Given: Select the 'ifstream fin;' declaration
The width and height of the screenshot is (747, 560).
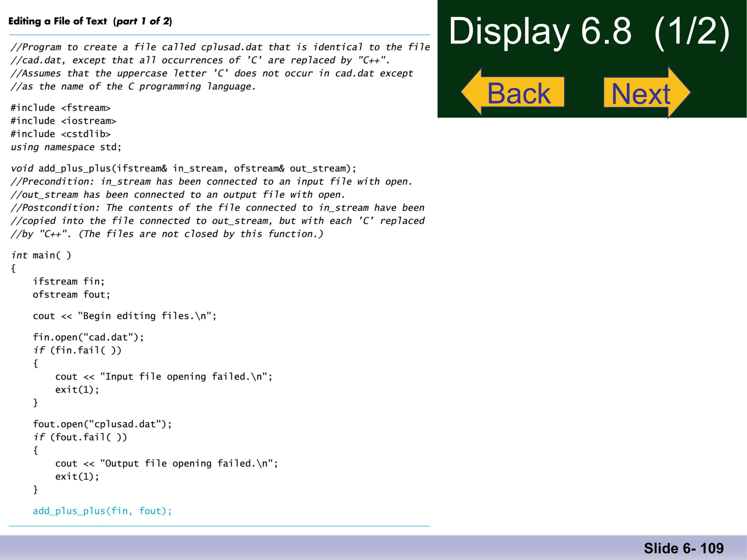Looking at the screenshot, I should (x=69, y=281).
